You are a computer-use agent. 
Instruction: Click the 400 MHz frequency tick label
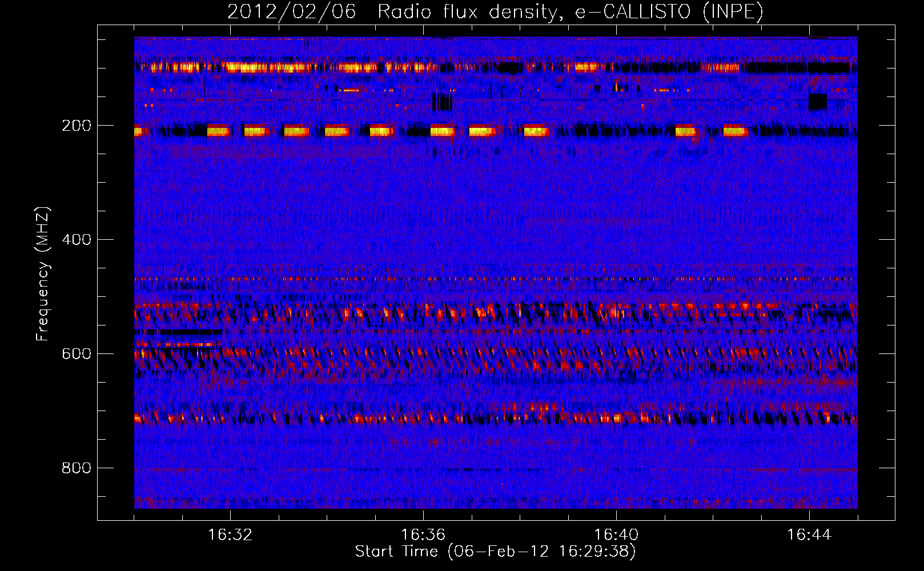click(x=77, y=239)
